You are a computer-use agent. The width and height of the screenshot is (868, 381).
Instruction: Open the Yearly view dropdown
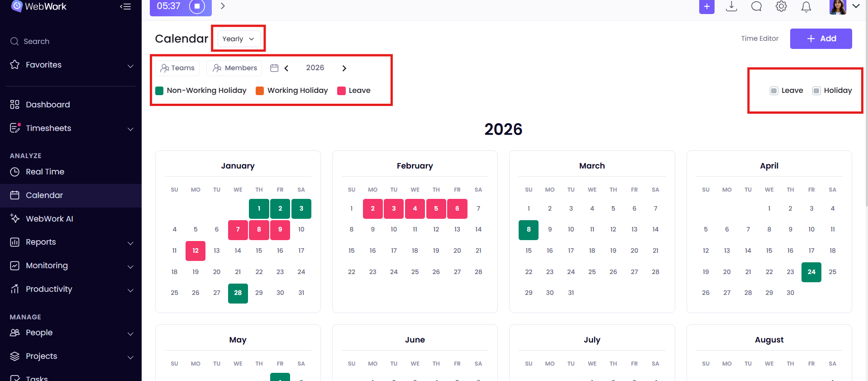click(x=238, y=39)
